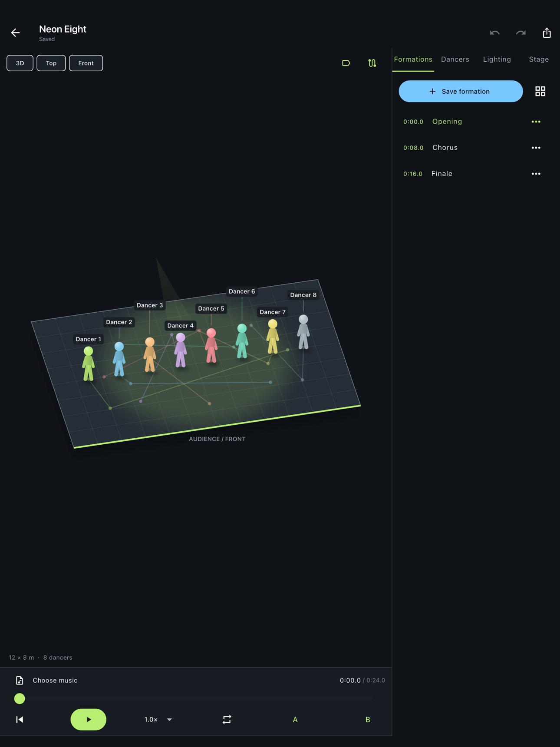Image resolution: width=560 pixels, height=747 pixels.
Task: Select the yellow Dancer 7 figure
Action: 273,337
